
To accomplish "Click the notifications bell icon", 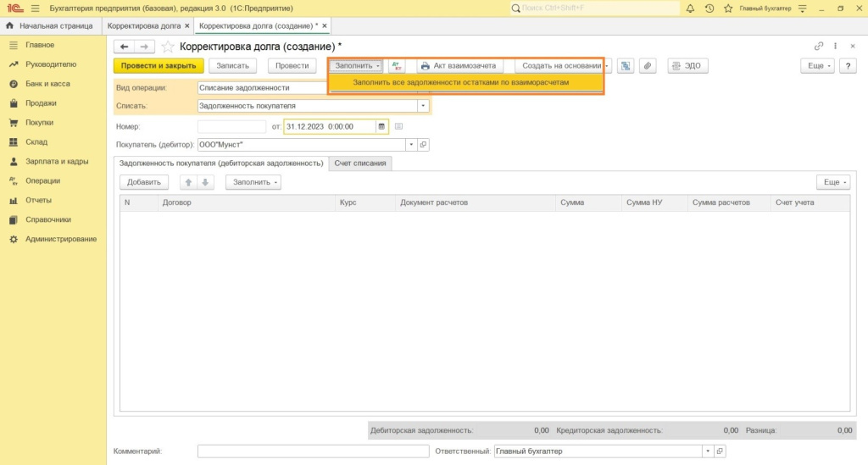I will 691,8.
